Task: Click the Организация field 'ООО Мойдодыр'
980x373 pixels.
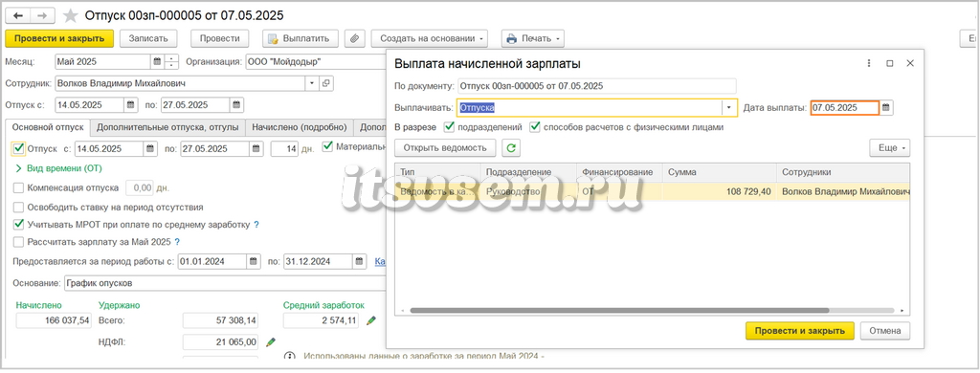Action: (x=316, y=62)
